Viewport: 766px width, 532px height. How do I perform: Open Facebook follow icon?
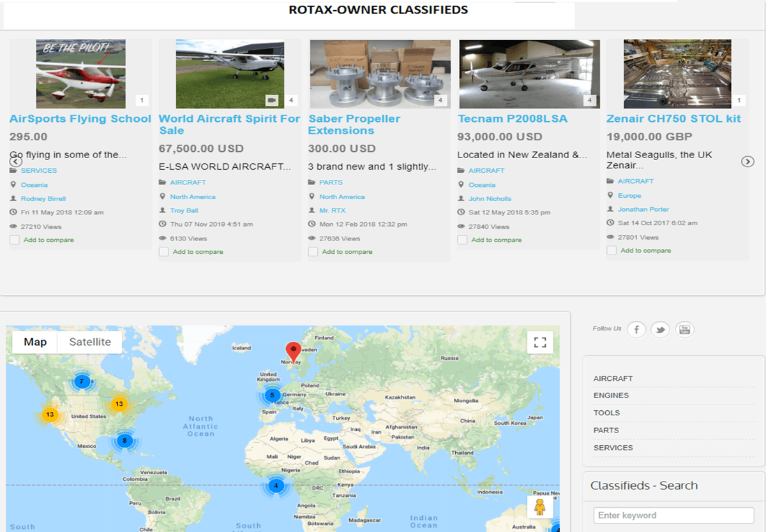coord(636,330)
